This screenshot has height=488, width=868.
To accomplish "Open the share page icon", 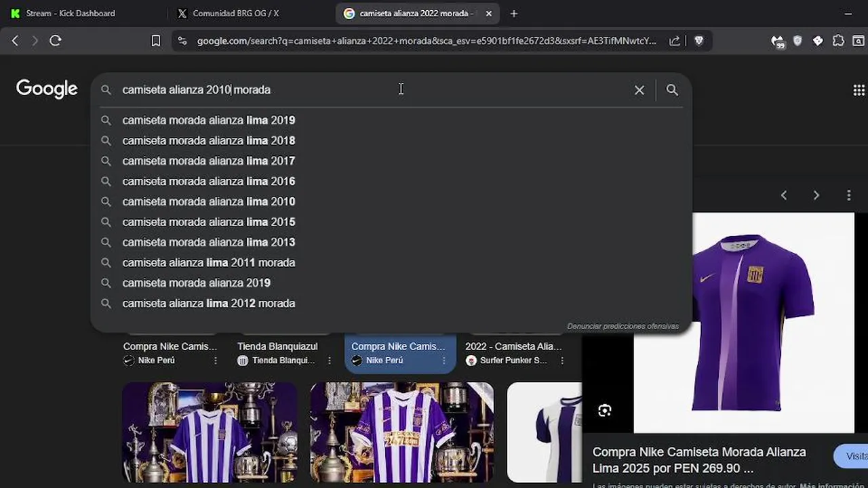I will (x=675, y=41).
